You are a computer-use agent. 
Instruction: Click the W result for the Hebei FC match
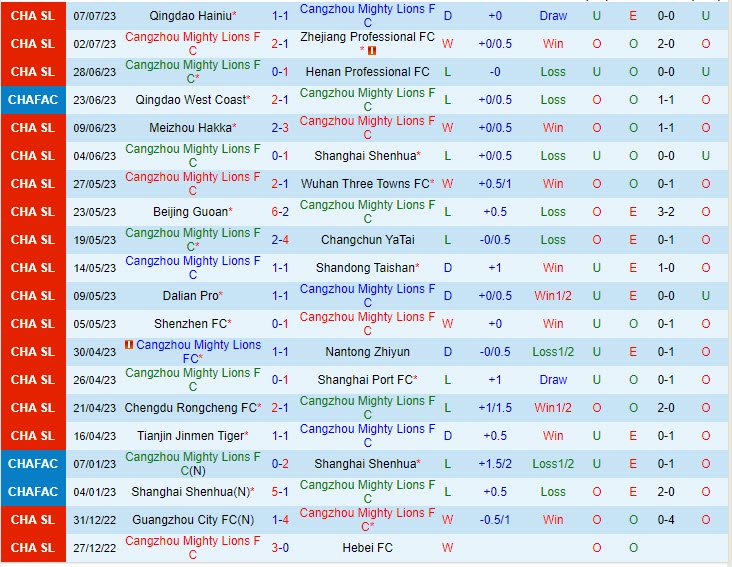click(447, 548)
